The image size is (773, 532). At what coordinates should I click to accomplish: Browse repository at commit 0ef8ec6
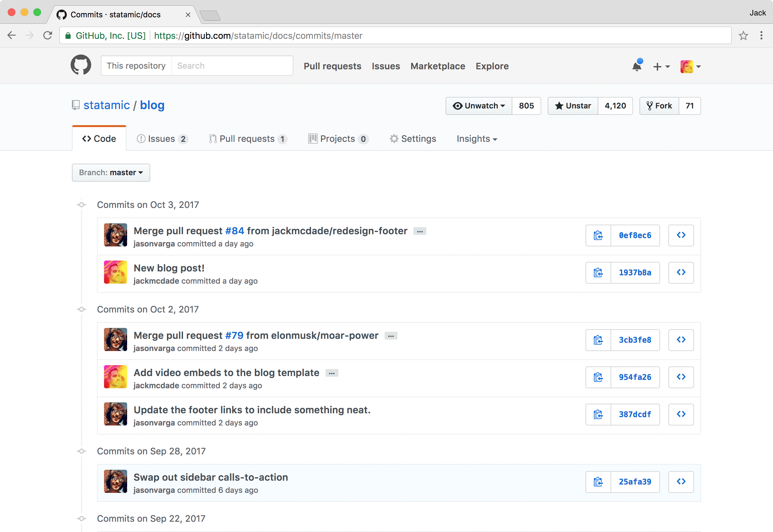coord(681,235)
